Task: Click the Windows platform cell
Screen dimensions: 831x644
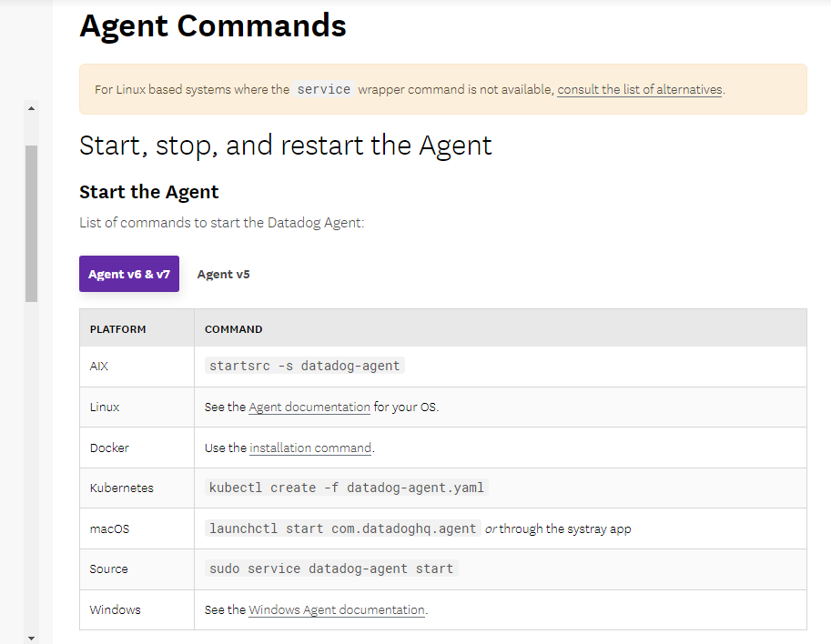Action: [x=137, y=610]
